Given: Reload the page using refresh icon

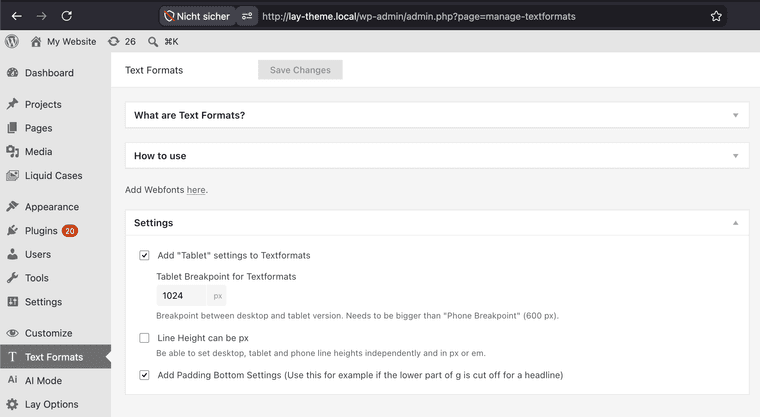Looking at the screenshot, I should [x=67, y=16].
